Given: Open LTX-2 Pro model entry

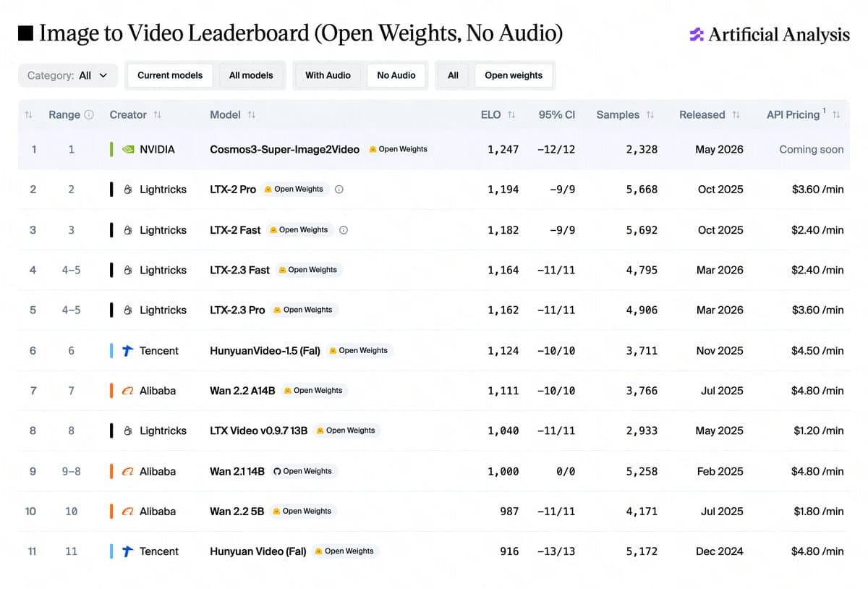Looking at the screenshot, I should click(233, 190).
